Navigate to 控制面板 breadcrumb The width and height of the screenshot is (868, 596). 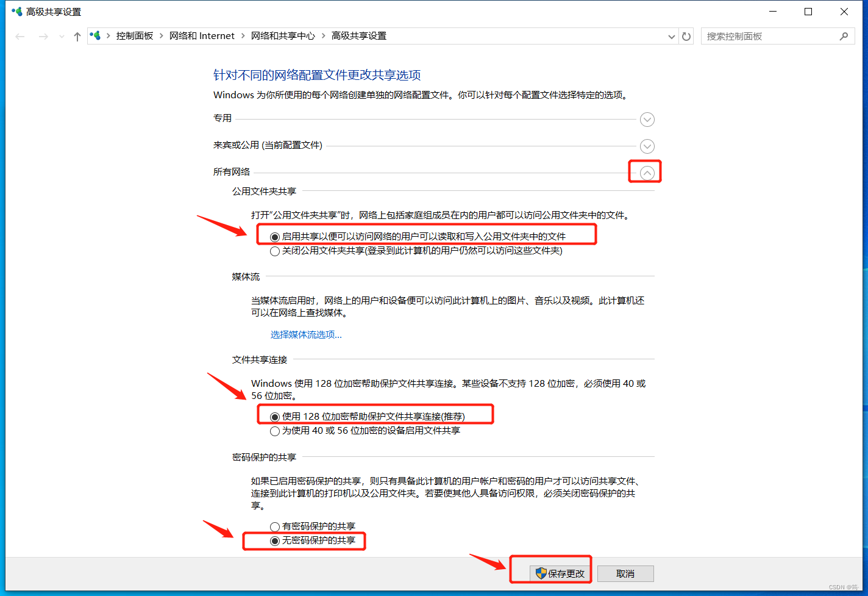135,36
